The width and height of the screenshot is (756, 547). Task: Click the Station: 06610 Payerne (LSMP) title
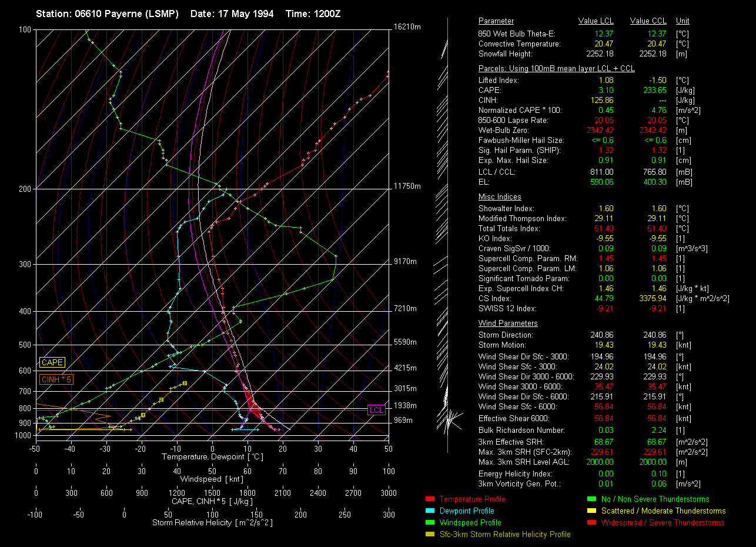tap(107, 14)
